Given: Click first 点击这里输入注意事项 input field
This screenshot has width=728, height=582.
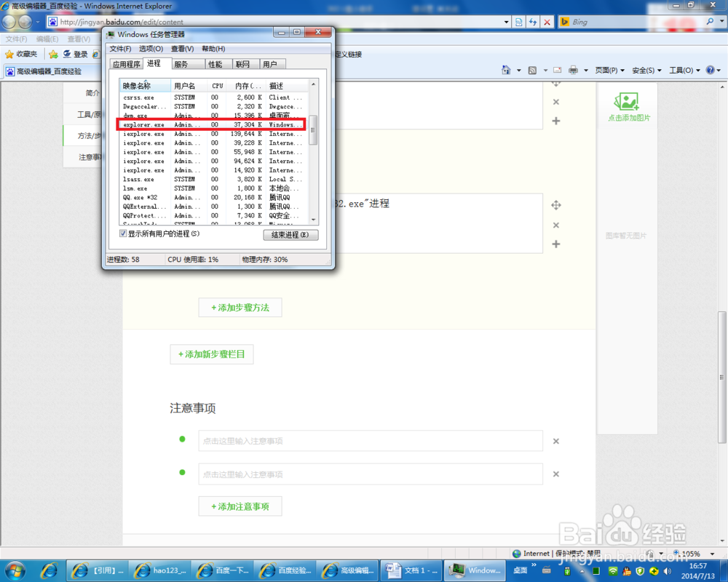Looking at the screenshot, I should (371, 441).
